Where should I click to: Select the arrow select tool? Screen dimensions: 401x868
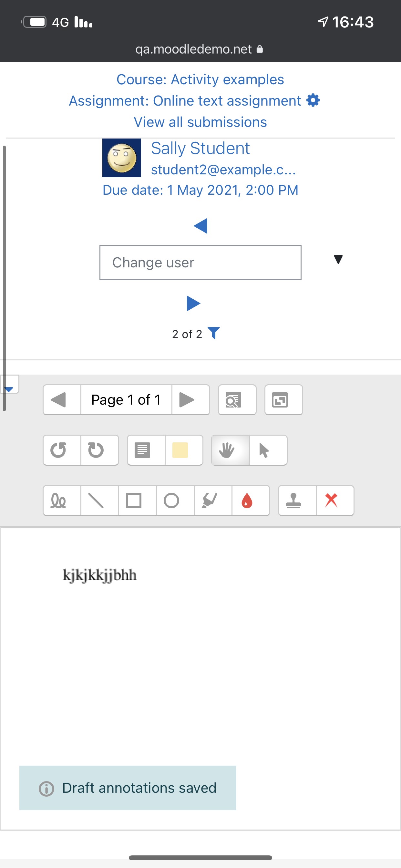pos(268,450)
